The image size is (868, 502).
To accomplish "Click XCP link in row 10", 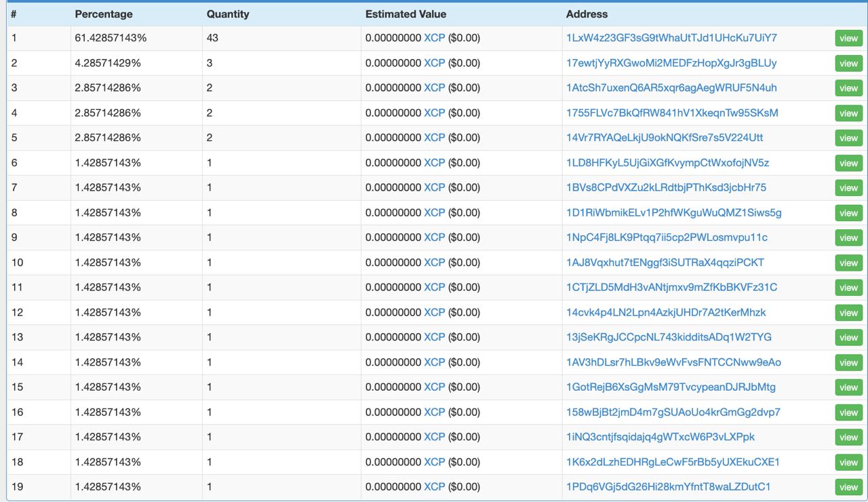I will (x=435, y=263).
